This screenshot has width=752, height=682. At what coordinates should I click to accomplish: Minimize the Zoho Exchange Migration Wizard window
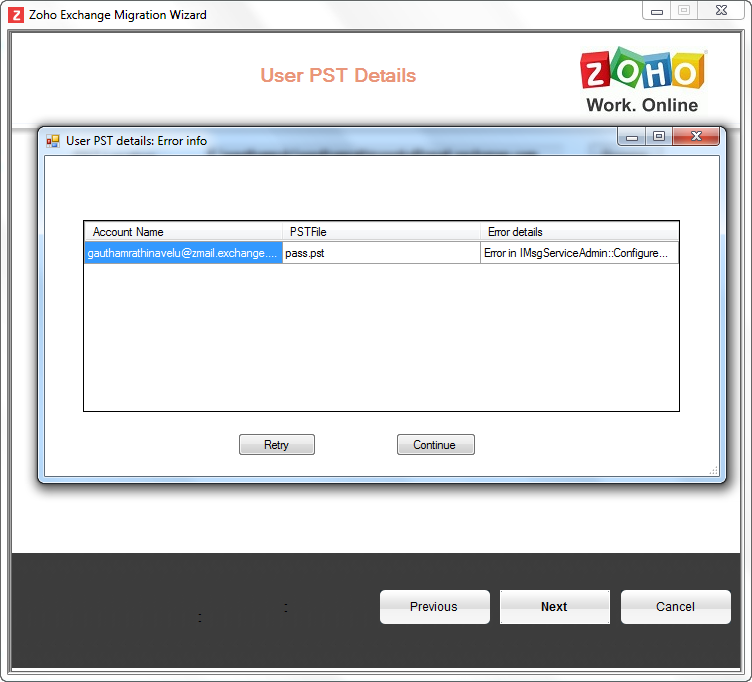coord(657,11)
